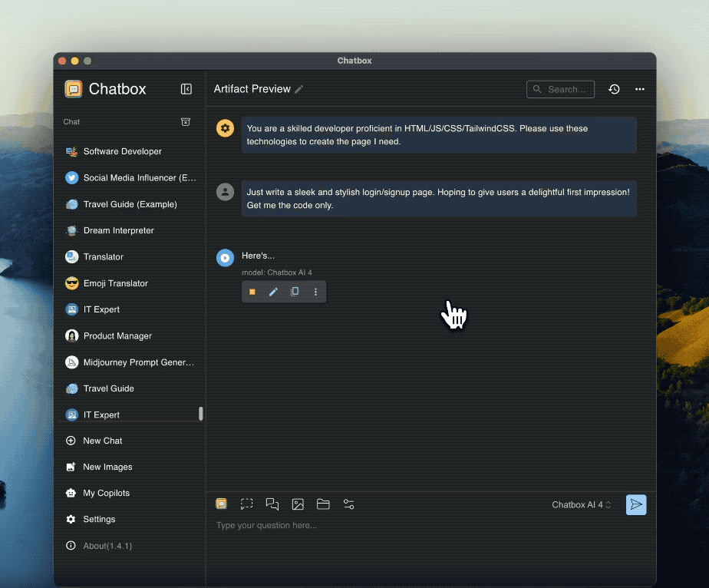Open the Product Manager chat
Image resolution: width=709 pixels, height=588 pixels.
pos(130,335)
